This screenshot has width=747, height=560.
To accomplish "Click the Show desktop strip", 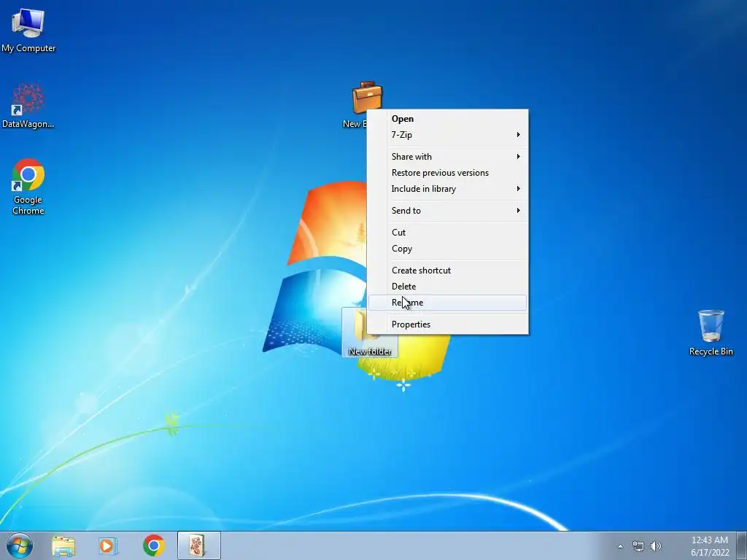I will [742, 545].
